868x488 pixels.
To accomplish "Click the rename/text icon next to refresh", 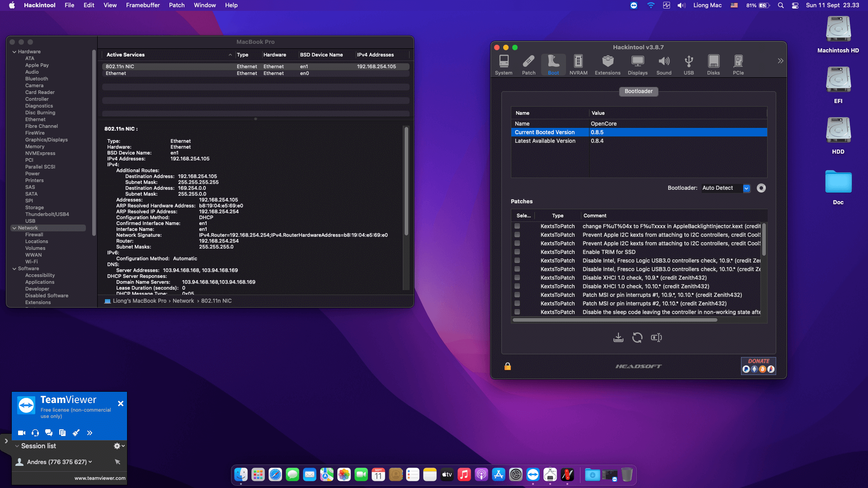I will 656,338.
